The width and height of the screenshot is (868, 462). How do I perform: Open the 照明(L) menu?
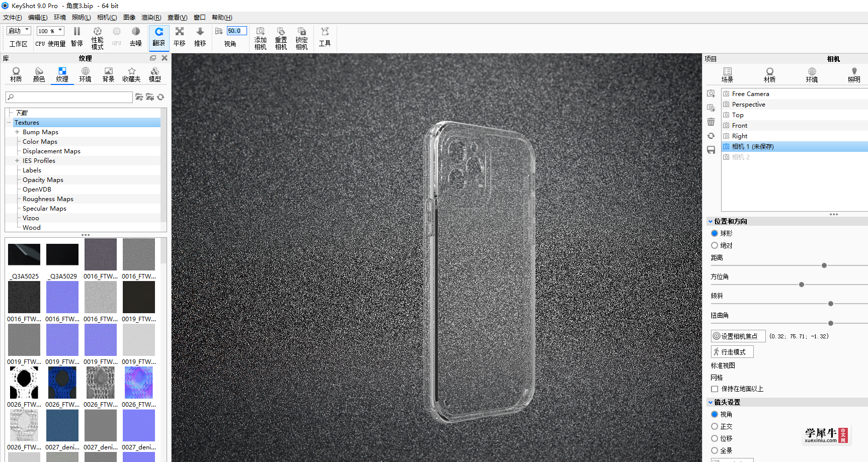click(x=81, y=18)
